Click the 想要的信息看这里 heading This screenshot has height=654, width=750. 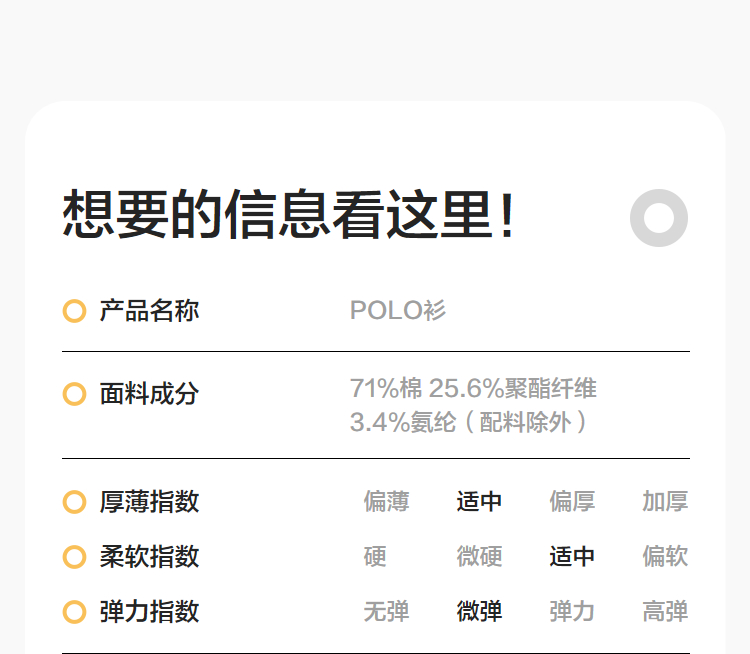(290, 215)
